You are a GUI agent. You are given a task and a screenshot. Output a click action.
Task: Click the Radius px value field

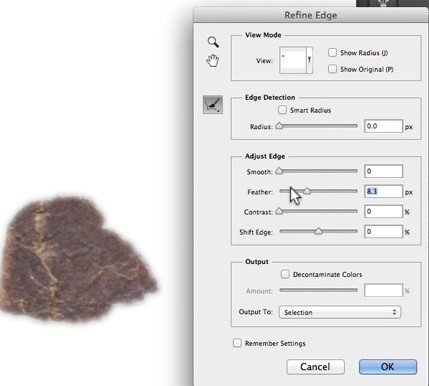[x=383, y=126]
